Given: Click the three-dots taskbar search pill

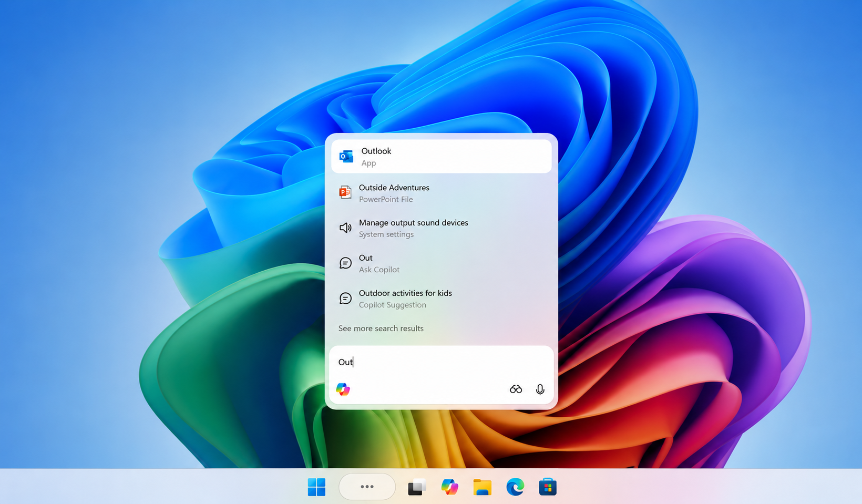Looking at the screenshot, I should click(x=367, y=487).
